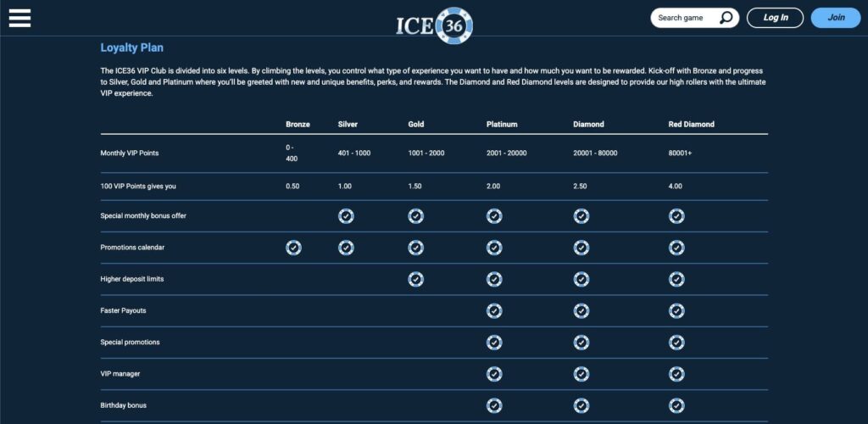
Task: Click Red Diamond checkmark for VIP manager
Action: 676,374
